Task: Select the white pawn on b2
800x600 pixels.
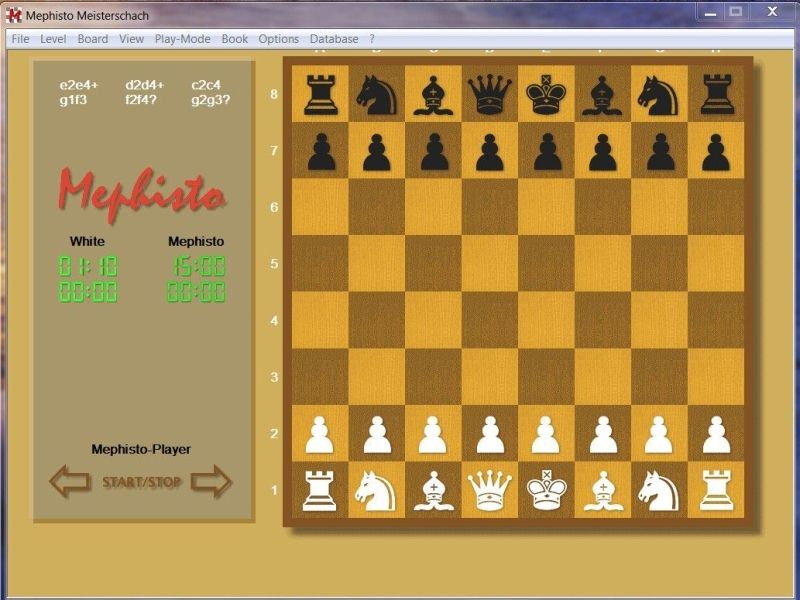Action: tap(377, 435)
